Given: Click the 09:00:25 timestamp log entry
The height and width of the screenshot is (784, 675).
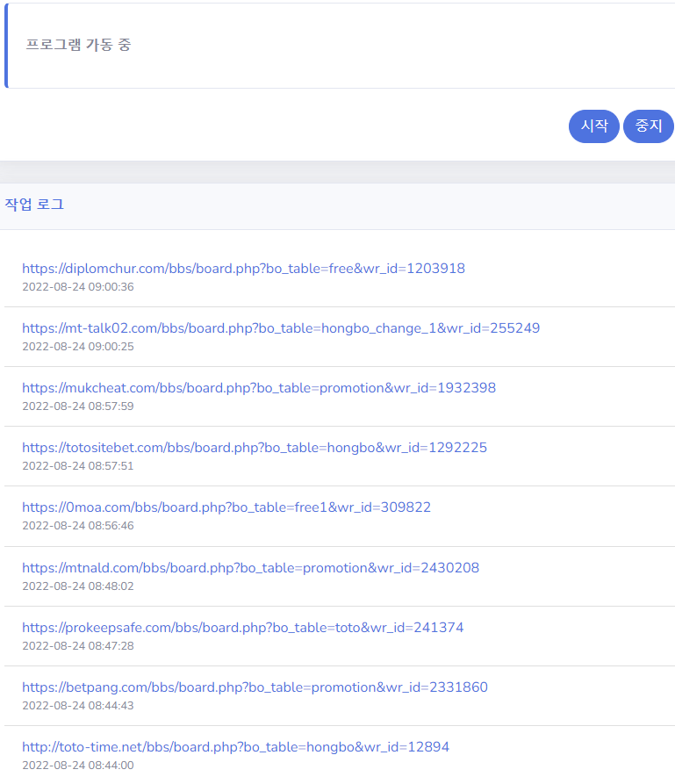Looking at the screenshot, I should pyautogui.click(x=78, y=347).
